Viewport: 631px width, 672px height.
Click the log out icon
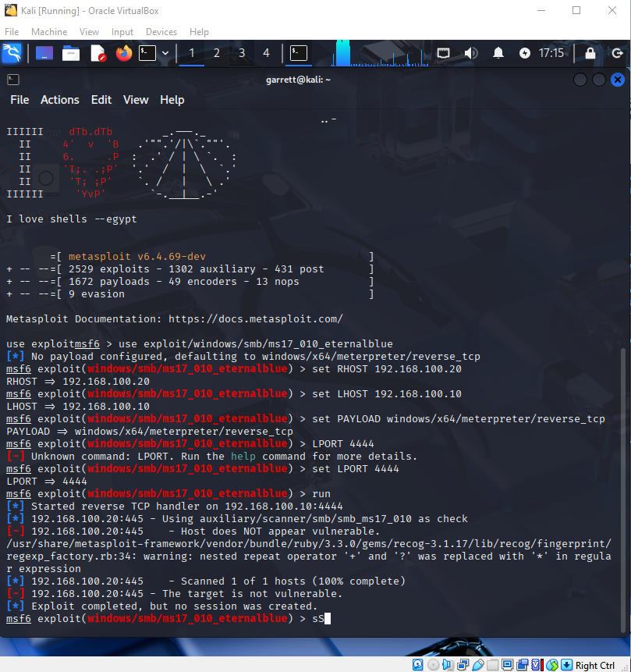[617, 53]
